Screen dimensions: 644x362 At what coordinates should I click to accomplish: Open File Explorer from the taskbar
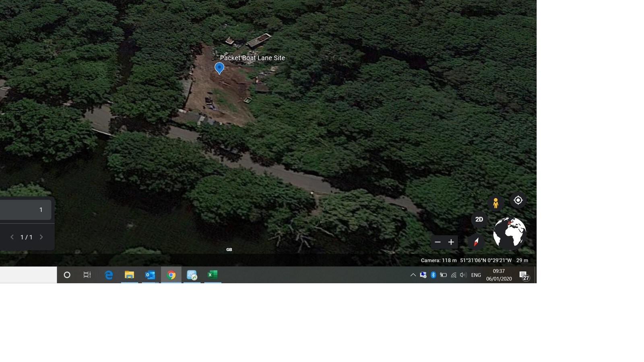129,275
